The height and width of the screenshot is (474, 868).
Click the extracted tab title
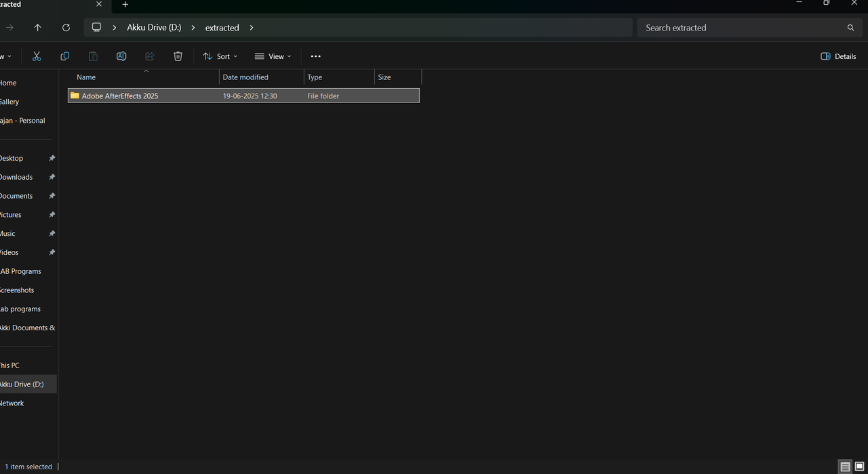[10, 4]
